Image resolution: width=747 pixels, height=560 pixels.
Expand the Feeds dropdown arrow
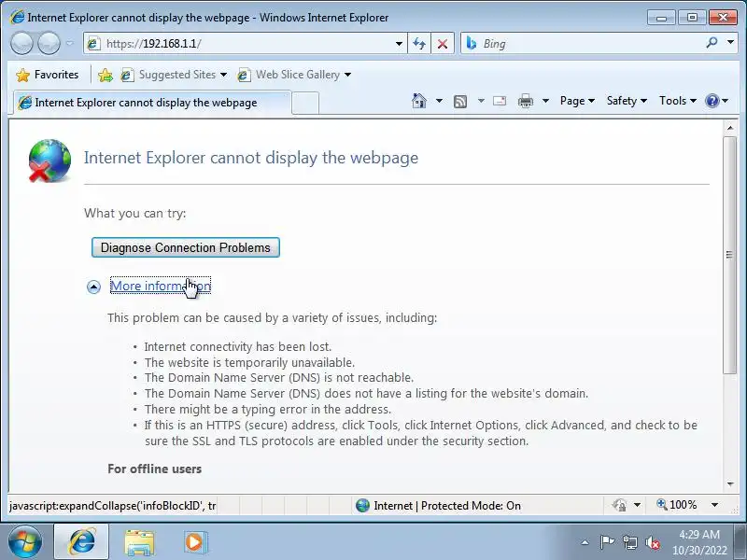click(481, 101)
